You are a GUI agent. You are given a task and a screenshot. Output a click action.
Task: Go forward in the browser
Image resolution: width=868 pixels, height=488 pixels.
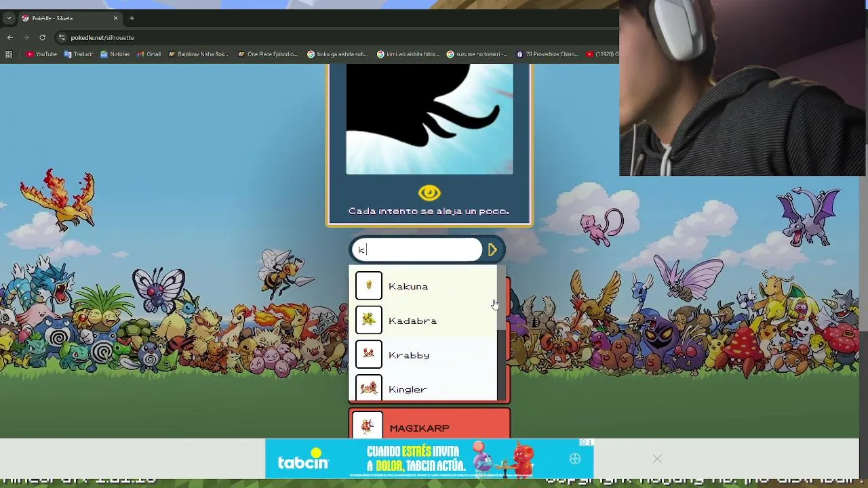[x=26, y=37]
